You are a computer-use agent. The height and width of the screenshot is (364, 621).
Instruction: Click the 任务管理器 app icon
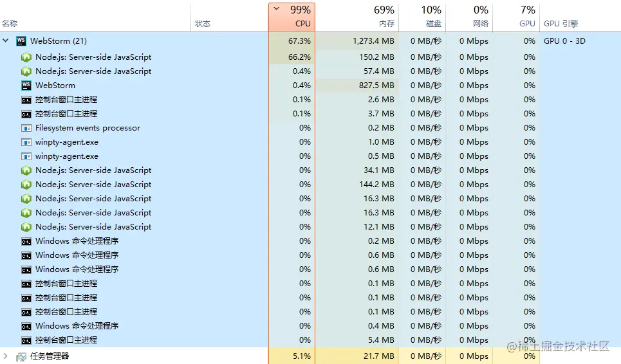[21, 356]
